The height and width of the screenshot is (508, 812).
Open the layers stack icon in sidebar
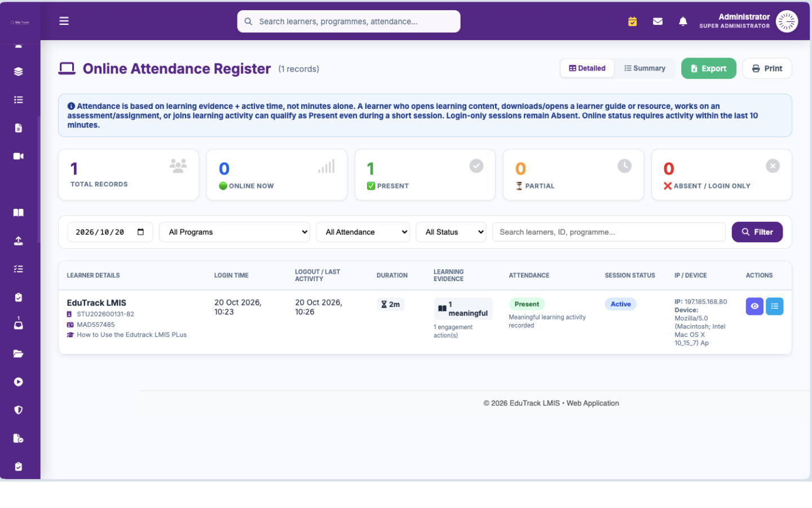19,72
